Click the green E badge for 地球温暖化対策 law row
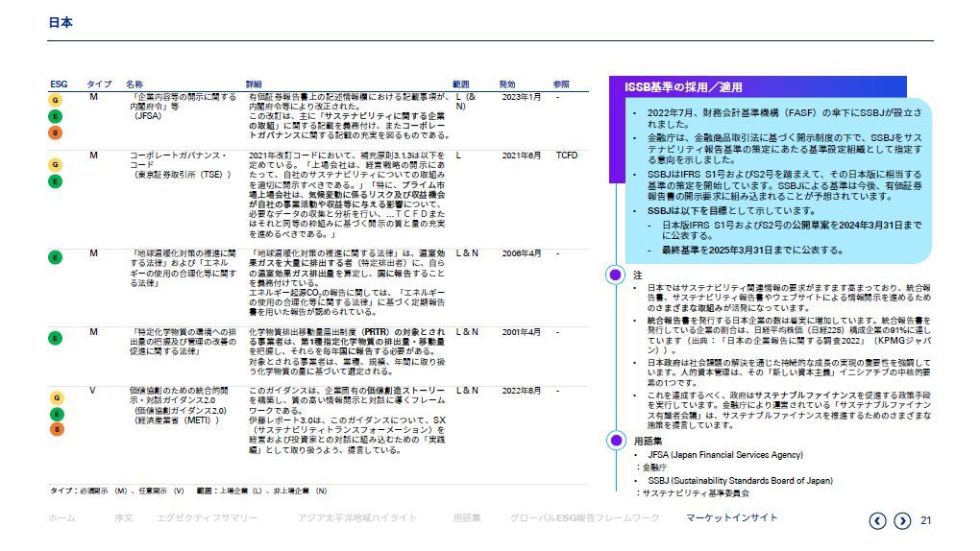The height and width of the screenshot is (551, 980). [x=56, y=257]
